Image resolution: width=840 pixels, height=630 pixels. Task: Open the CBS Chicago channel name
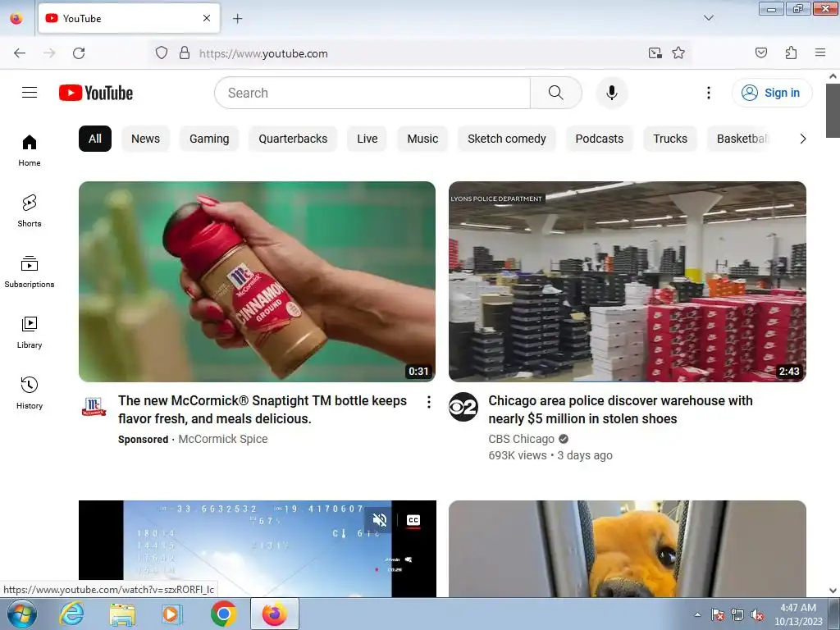[x=521, y=439]
